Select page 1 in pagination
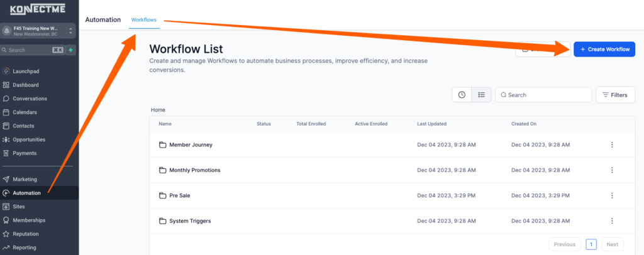644x255 pixels. 591,244
